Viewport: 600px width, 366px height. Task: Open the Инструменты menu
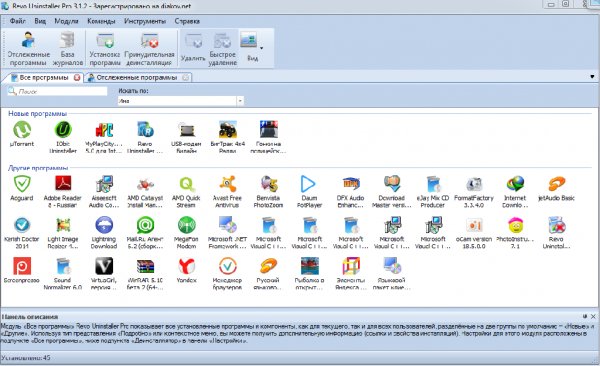[x=145, y=21]
